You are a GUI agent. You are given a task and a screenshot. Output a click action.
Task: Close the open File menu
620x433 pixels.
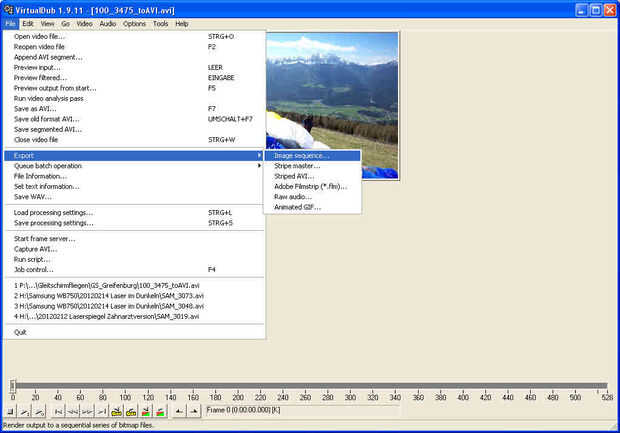(10, 24)
